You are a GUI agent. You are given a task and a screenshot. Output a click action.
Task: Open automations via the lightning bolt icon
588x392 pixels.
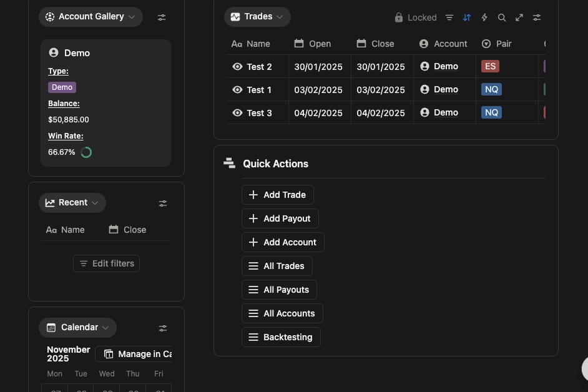(484, 17)
